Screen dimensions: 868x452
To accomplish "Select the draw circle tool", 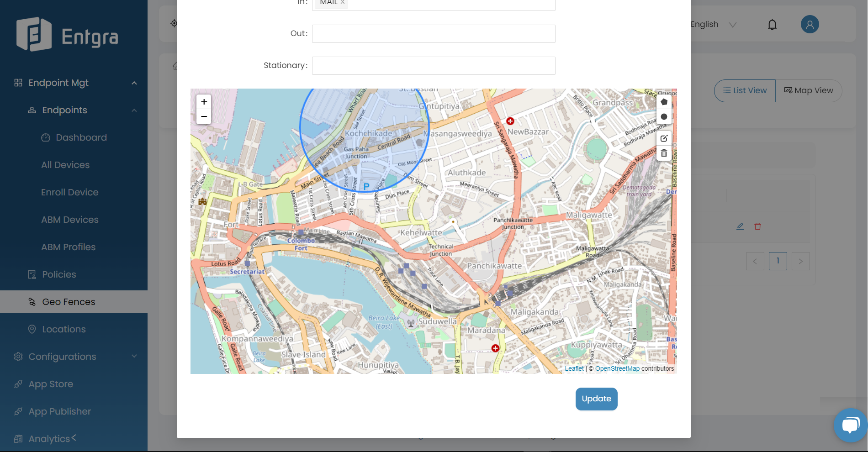I will click(x=664, y=116).
